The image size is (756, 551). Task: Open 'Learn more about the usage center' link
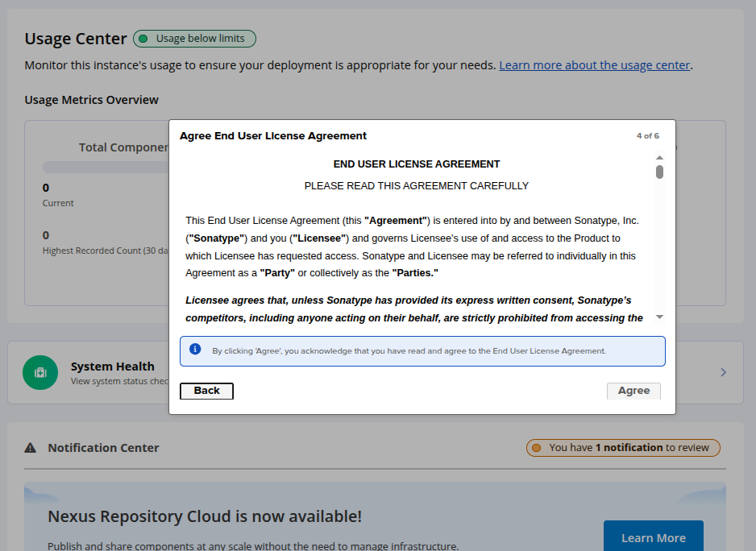point(594,65)
